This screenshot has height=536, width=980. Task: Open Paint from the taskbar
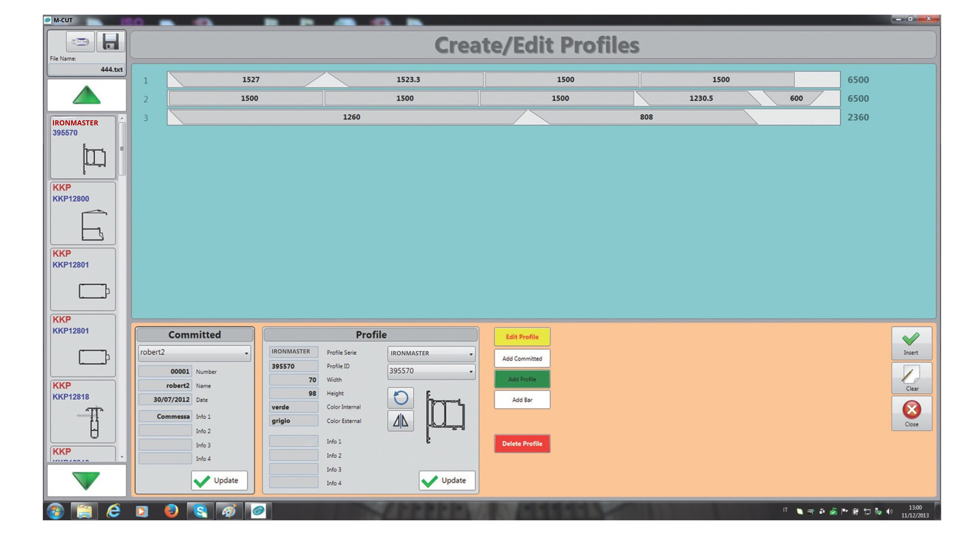229,511
